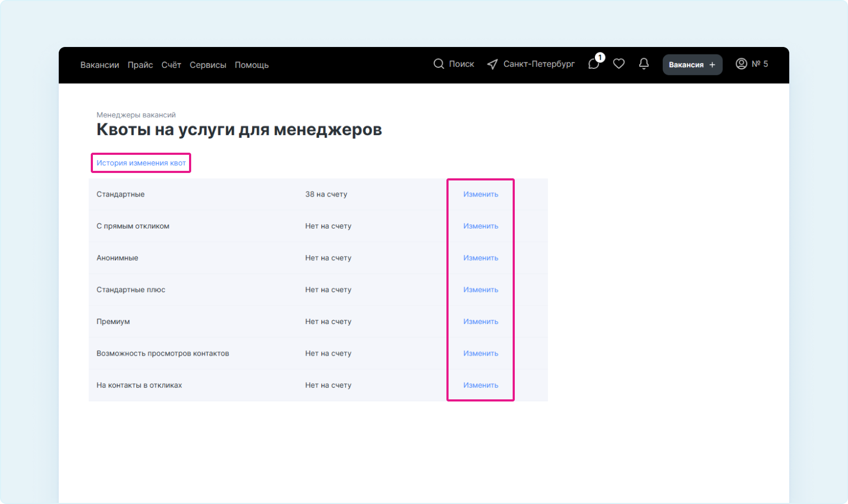
Task: Click Изменить for Премиум
Action: click(481, 321)
